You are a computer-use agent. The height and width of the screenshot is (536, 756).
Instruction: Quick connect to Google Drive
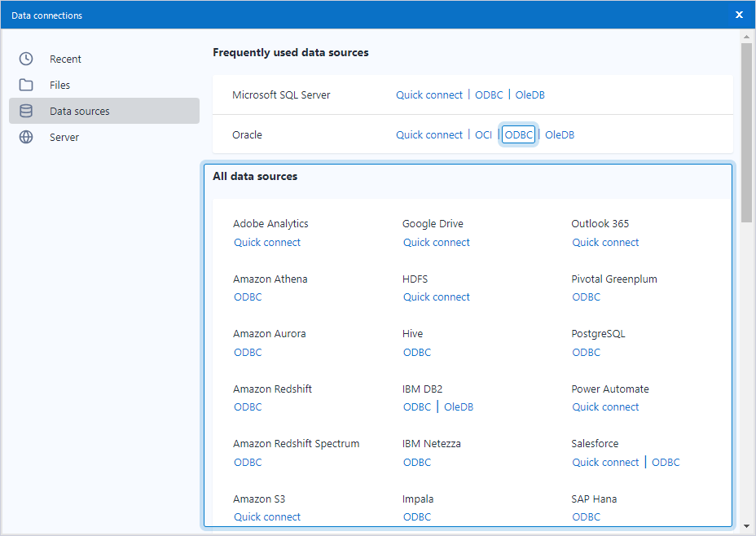coord(436,242)
